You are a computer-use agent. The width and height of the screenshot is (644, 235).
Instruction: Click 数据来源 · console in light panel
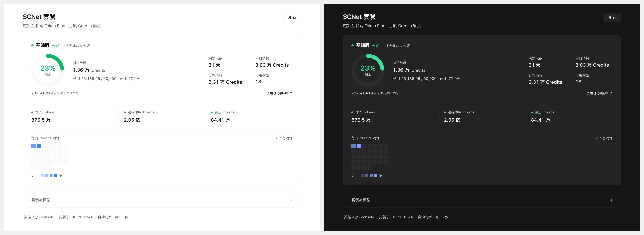pos(39,217)
